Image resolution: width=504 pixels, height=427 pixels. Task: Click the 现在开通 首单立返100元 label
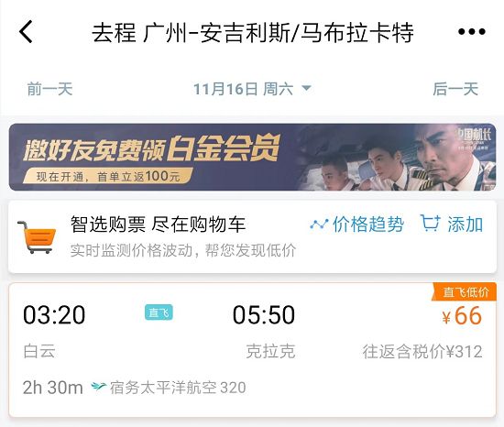click(108, 177)
